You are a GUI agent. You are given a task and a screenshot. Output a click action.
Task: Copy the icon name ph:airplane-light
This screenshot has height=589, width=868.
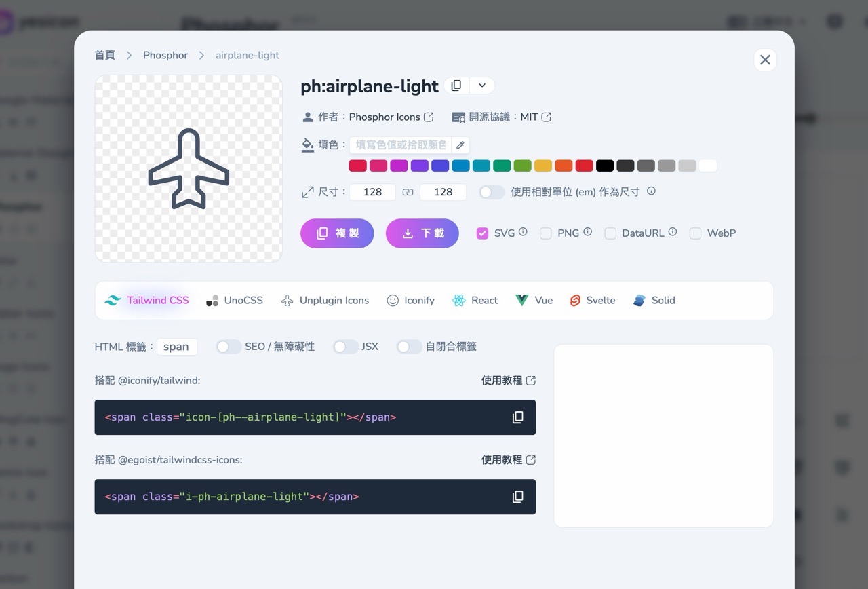(456, 85)
